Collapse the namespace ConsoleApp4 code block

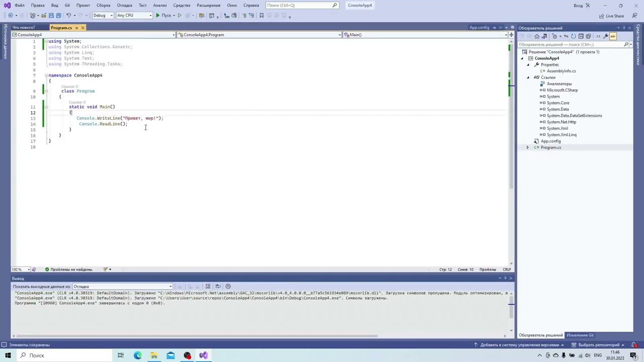(46, 75)
